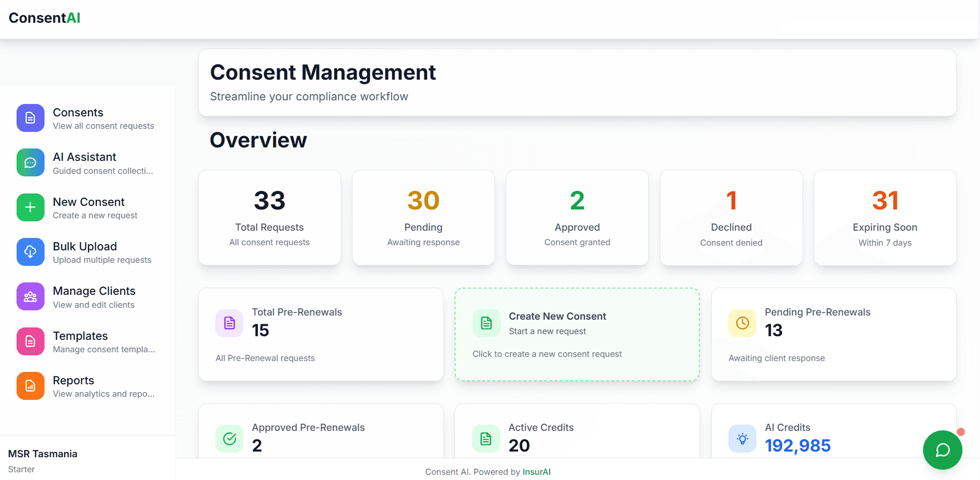980x480 pixels.
Task: Open Reports via the analytics icon
Action: [30, 386]
